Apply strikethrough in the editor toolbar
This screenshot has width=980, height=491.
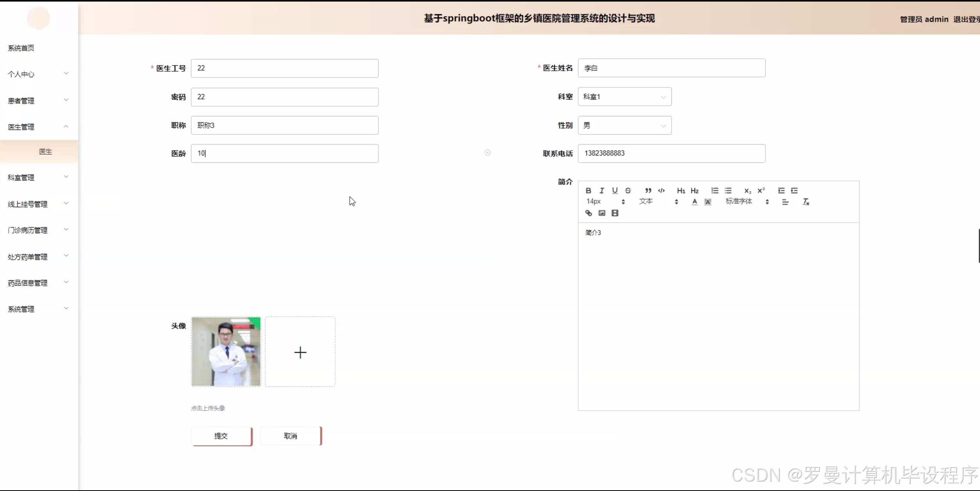tap(628, 191)
